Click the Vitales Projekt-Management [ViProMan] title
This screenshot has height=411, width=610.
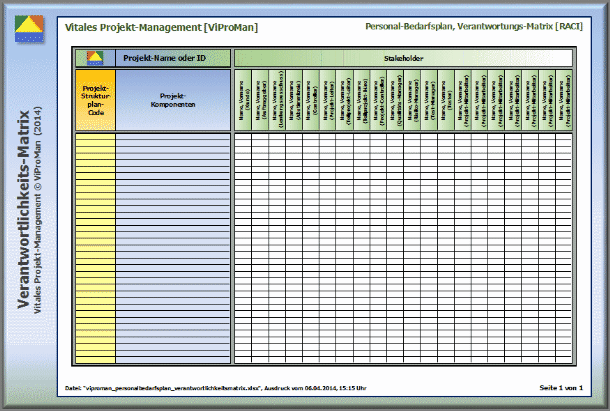point(162,27)
